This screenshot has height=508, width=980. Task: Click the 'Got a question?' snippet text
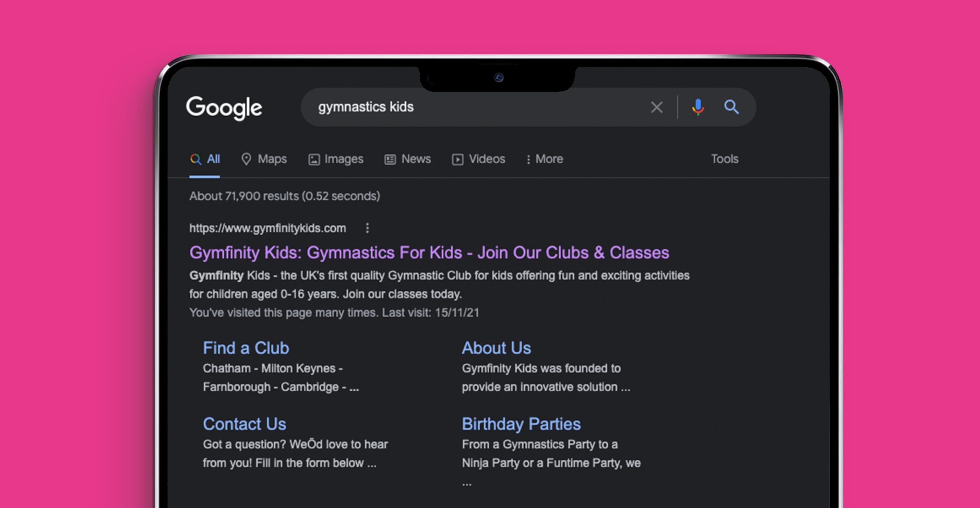click(x=244, y=444)
